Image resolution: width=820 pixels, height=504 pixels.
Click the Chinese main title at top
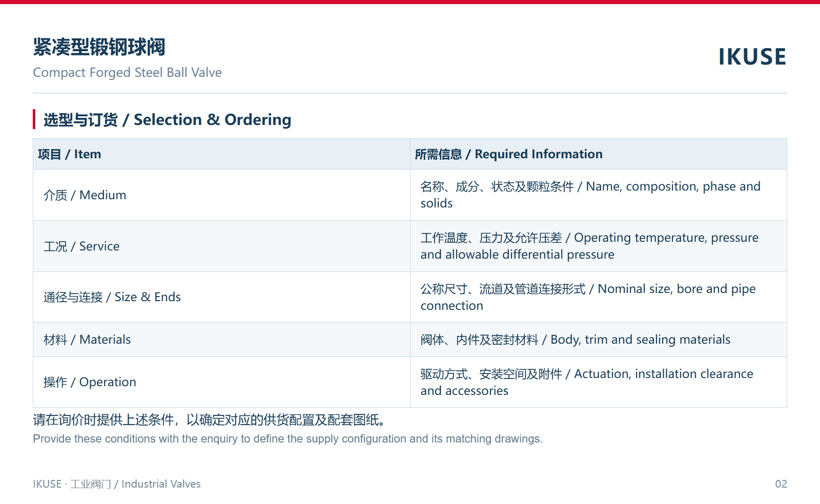tap(99, 47)
